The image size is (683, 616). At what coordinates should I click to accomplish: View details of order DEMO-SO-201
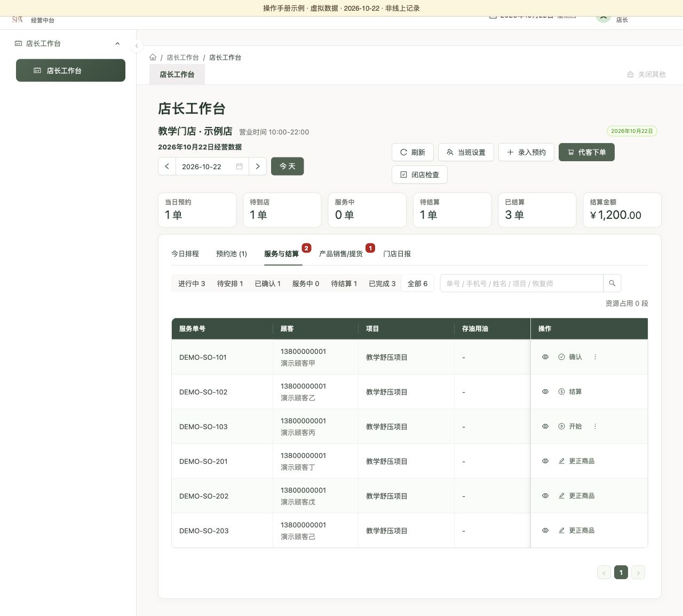[545, 461]
